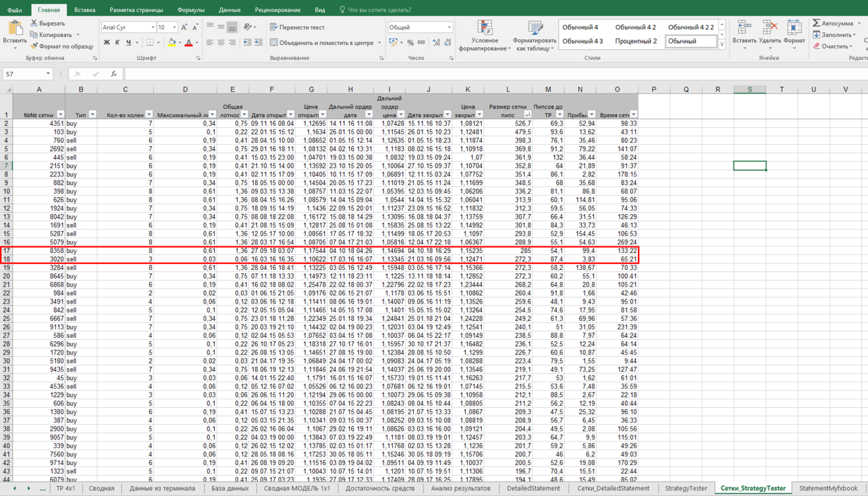The height and width of the screenshot is (496, 868).
Task: Toggle italic К formatting
Action: point(117,42)
